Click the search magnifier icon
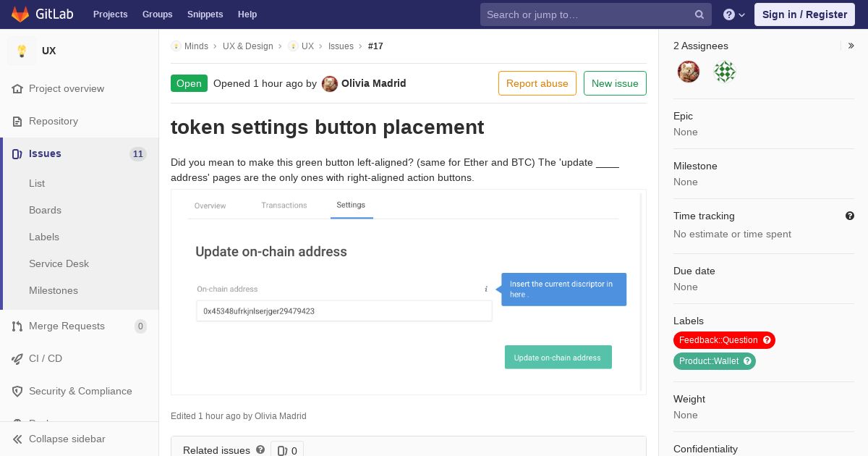This screenshot has width=868, height=456. tap(699, 14)
